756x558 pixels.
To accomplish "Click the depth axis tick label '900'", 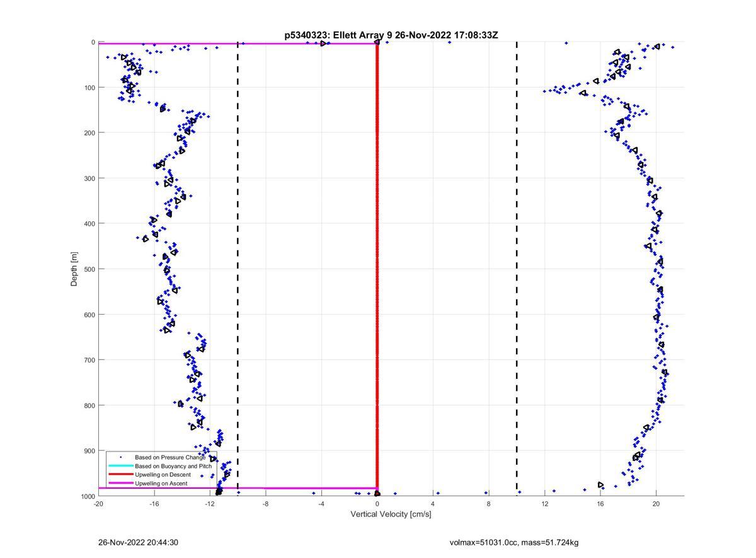I will pyautogui.click(x=89, y=451).
